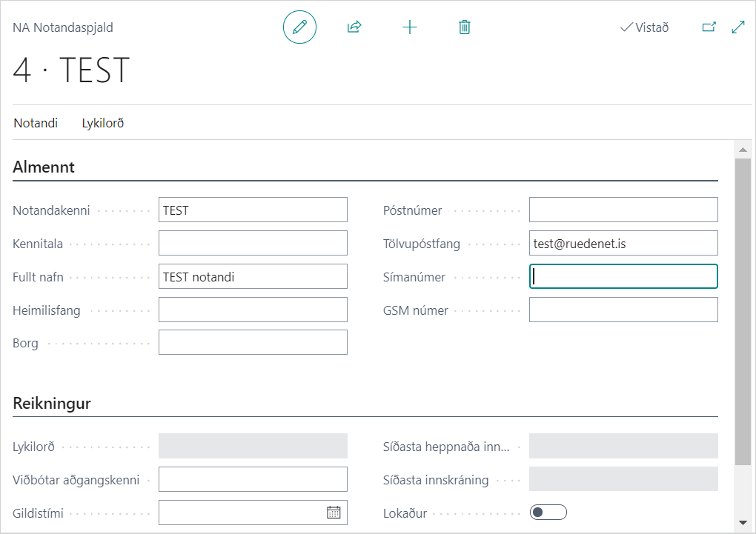Image resolution: width=756 pixels, height=534 pixels.
Task: Toggle the Lokaður switch
Action: click(548, 513)
